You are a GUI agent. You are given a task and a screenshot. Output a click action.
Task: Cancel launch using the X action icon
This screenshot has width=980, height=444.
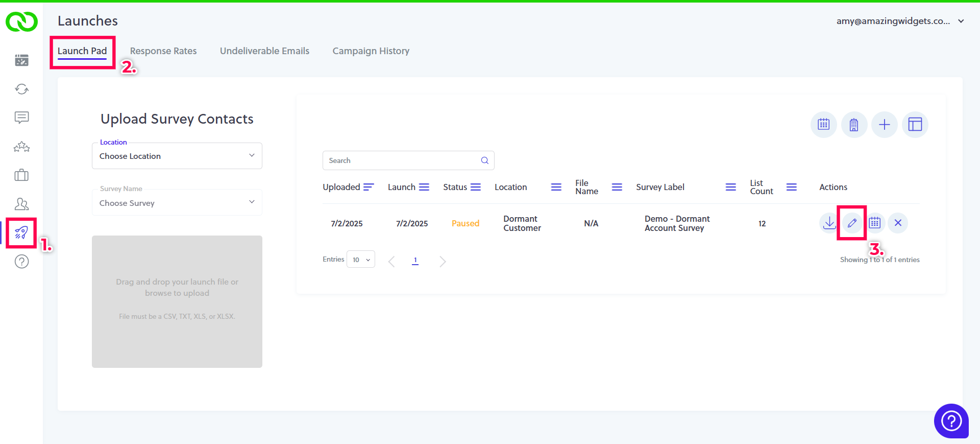coord(898,223)
